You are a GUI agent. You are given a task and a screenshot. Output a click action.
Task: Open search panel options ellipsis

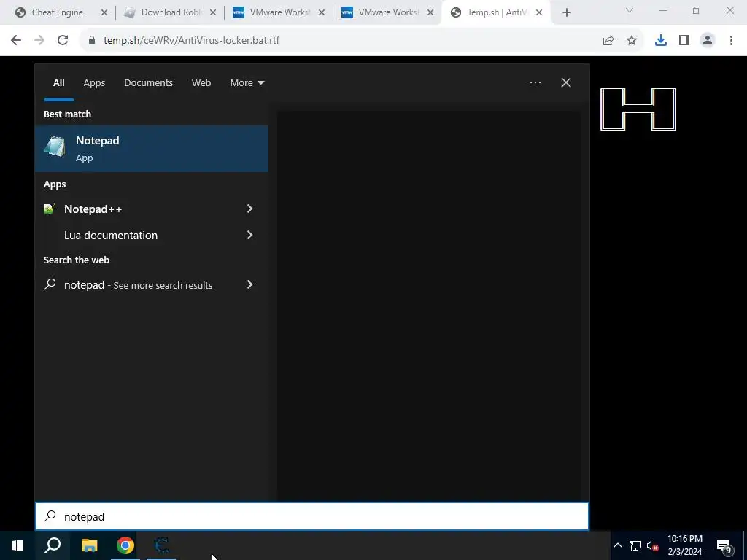pyautogui.click(x=535, y=82)
